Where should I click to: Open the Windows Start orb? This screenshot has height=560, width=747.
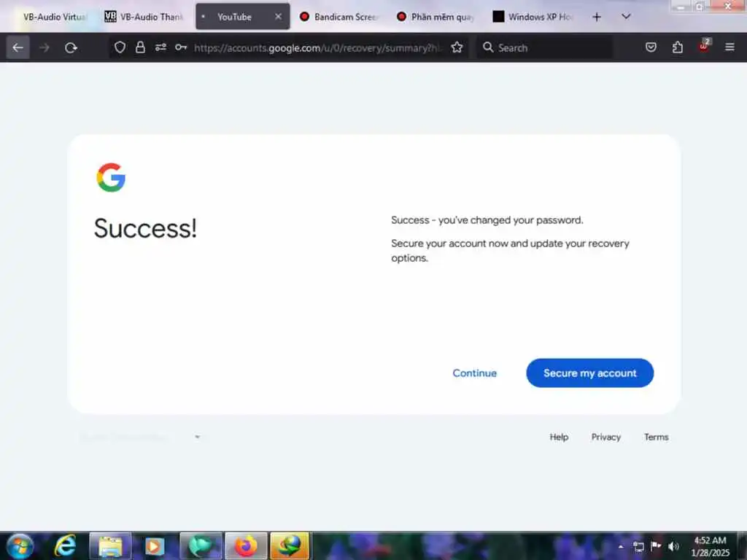20,545
